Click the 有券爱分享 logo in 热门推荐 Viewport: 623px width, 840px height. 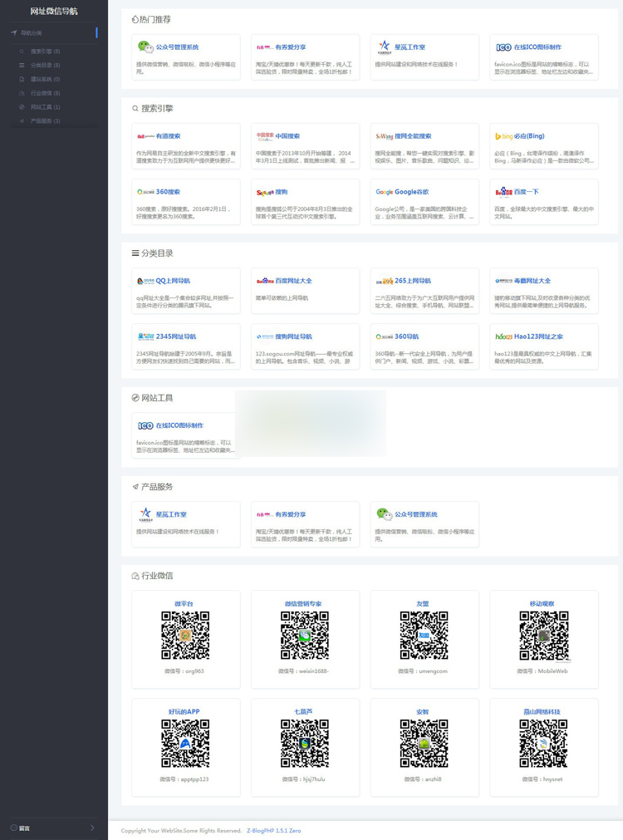point(265,47)
